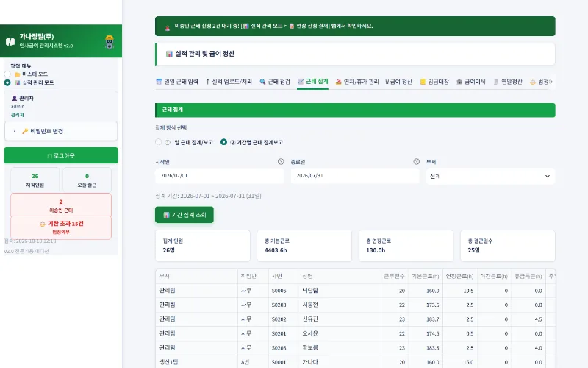This screenshot has width=588, height=368.
Task: Click employee ID cell S0208
Action: tap(284, 347)
